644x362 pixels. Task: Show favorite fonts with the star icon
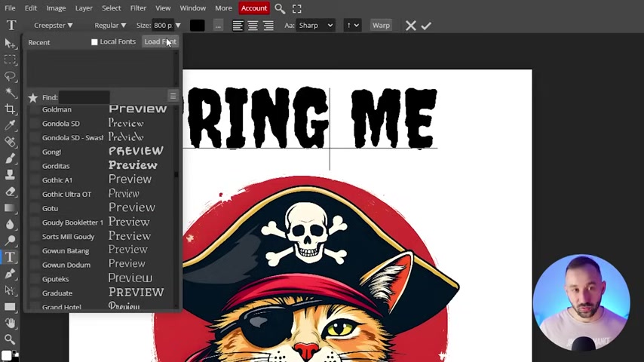click(x=33, y=97)
